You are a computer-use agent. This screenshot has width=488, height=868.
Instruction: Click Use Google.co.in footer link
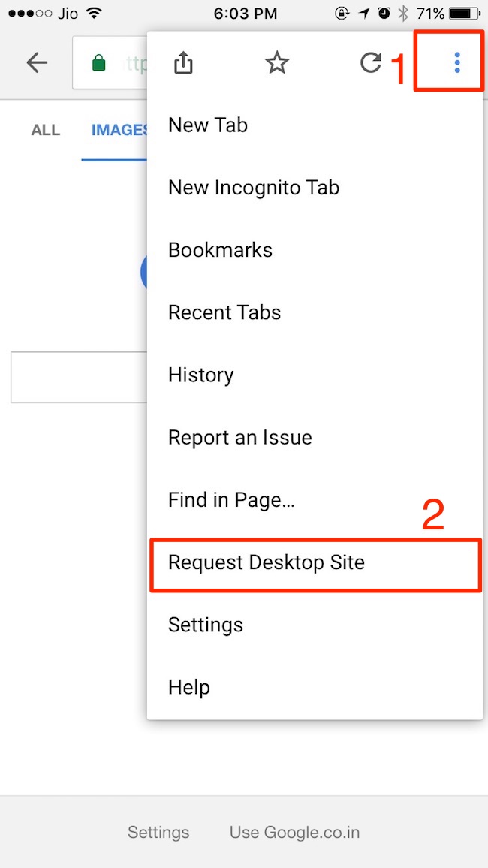[x=294, y=832]
